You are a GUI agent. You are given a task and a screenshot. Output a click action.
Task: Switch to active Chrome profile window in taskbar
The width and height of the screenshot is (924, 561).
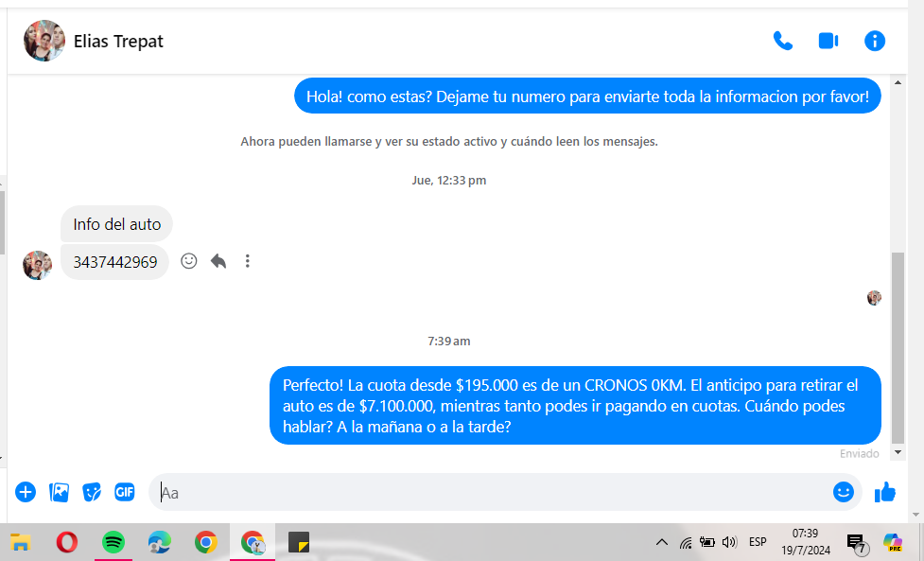(x=253, y=542)
